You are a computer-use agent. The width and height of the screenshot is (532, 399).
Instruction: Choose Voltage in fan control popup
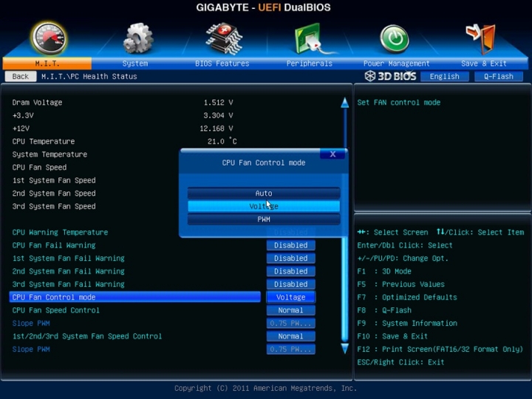(264, 206)
